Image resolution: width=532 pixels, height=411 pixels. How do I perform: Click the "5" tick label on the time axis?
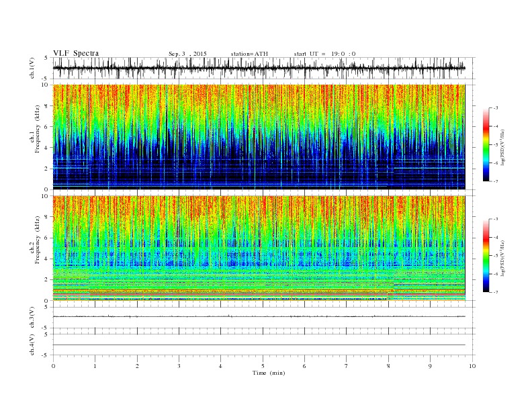263,366
